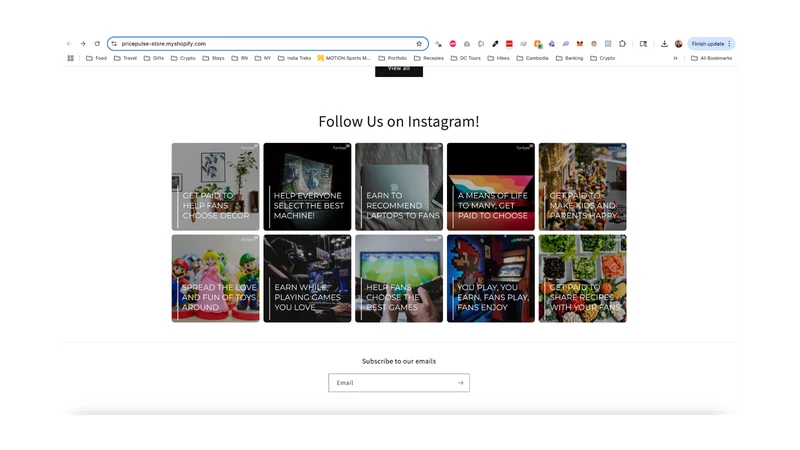
Task: Open the NY bookmarks folder
Action: click(x=263, y=58)
